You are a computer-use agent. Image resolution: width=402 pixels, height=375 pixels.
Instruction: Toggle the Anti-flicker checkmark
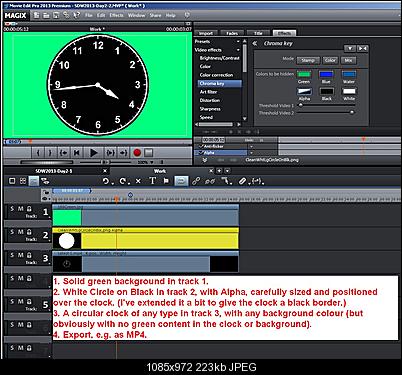[x=201, y=146]
